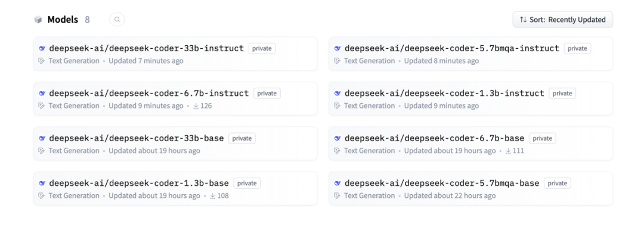The height and width of the screenshot is (227, 644).
Task: Click download count 108
Action: coord(223,196)
